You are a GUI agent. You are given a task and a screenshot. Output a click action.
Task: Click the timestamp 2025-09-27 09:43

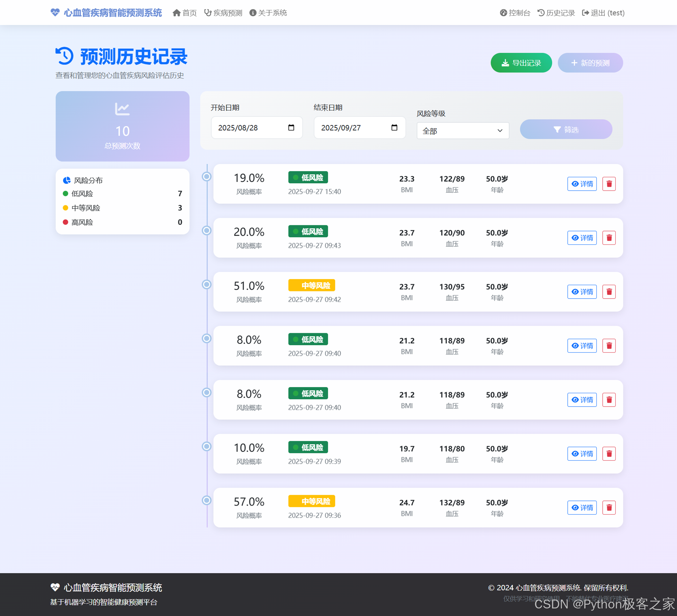[315, 245]
